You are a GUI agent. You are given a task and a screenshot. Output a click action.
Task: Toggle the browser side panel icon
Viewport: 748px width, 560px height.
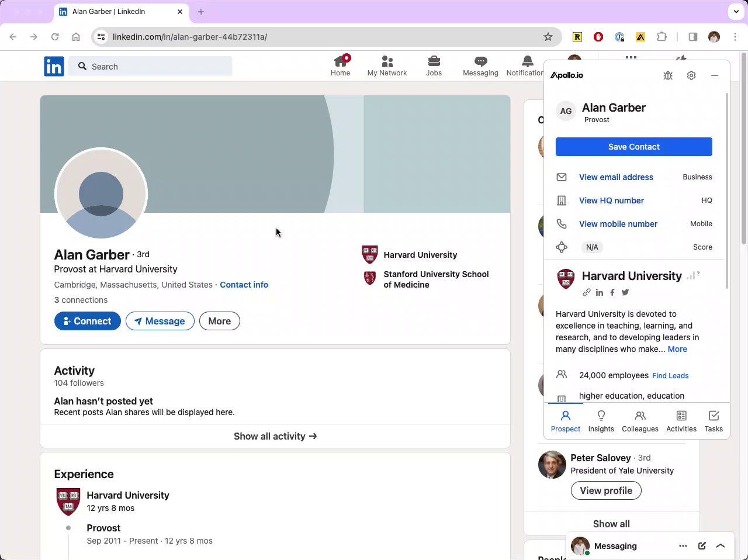693,37
